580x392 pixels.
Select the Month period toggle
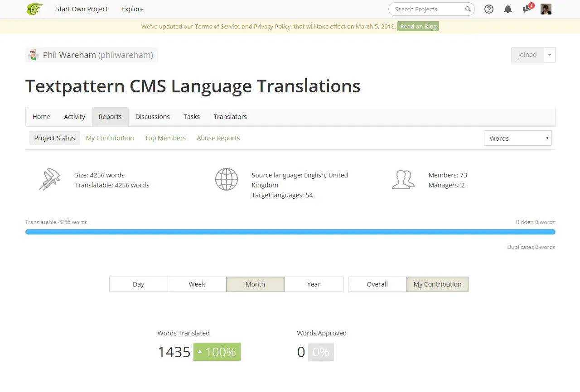click(255, 284)
